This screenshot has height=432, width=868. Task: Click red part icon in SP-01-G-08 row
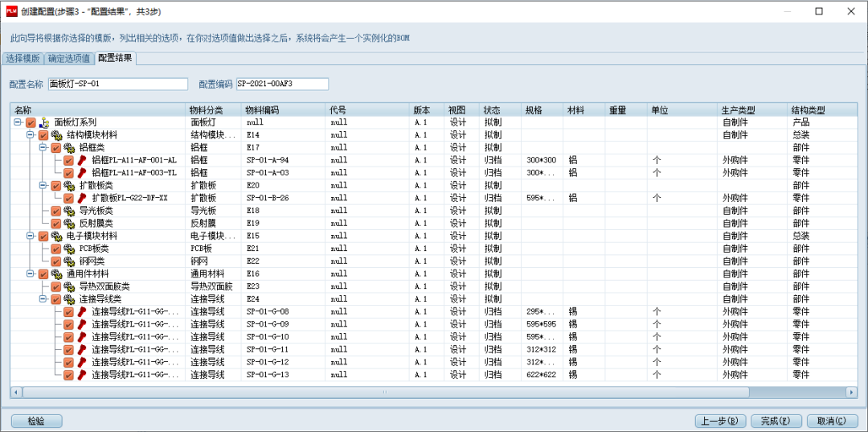click(83, 312)
